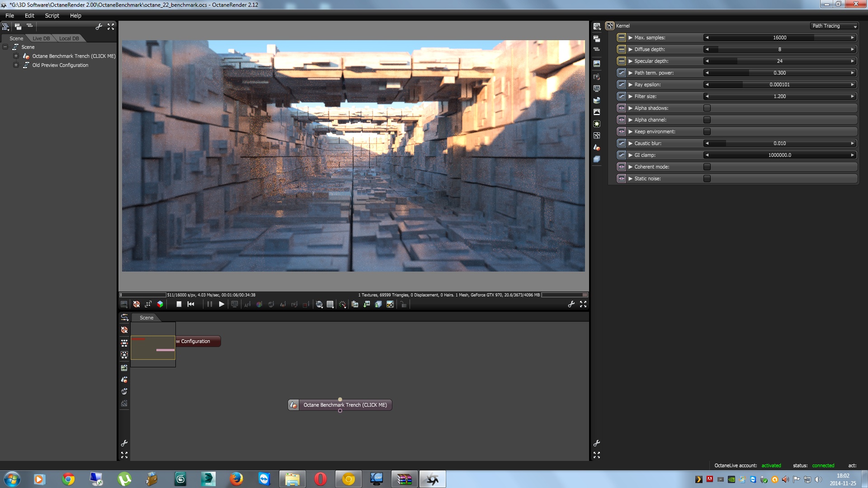This screenshot has height=488, width=868.
Task: Toggle the Alpha channel checkbox
Action: click(707, 120)
